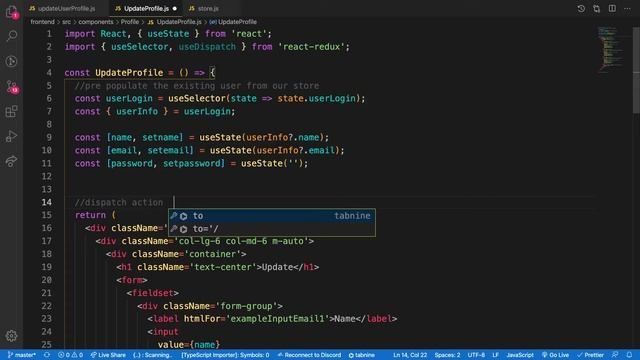The image size is (640, 360).
Task: Change end of line sequence LF
Action: [495, 355]
